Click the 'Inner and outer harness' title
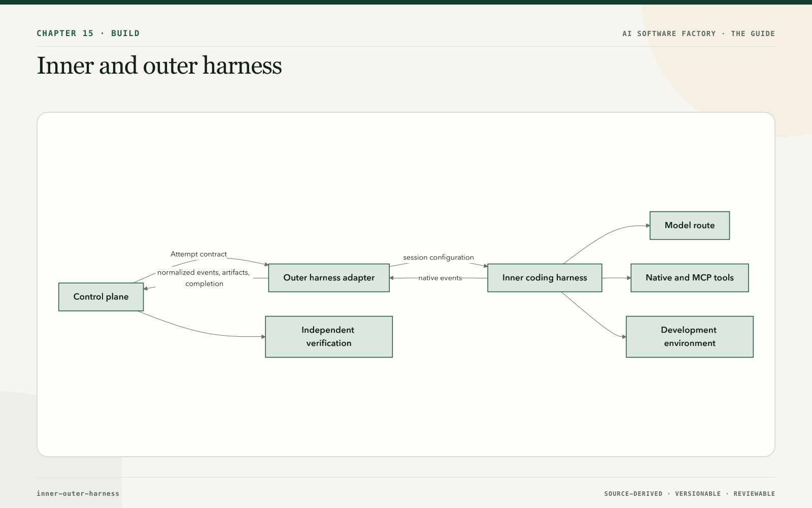 coord(159,66)
